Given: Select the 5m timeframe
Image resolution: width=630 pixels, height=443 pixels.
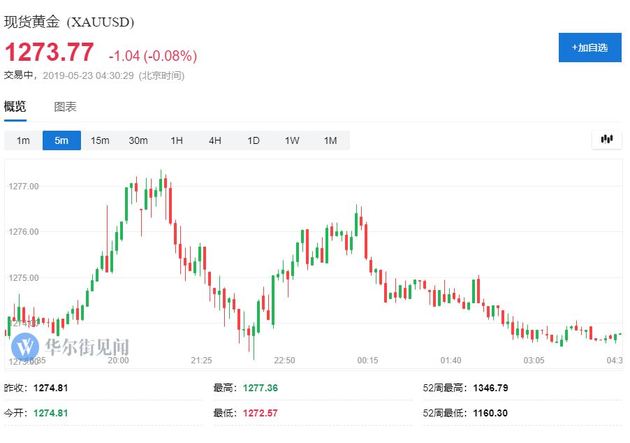Looking at the screenshot, I should pyautogui.click(x=61, y=141).
